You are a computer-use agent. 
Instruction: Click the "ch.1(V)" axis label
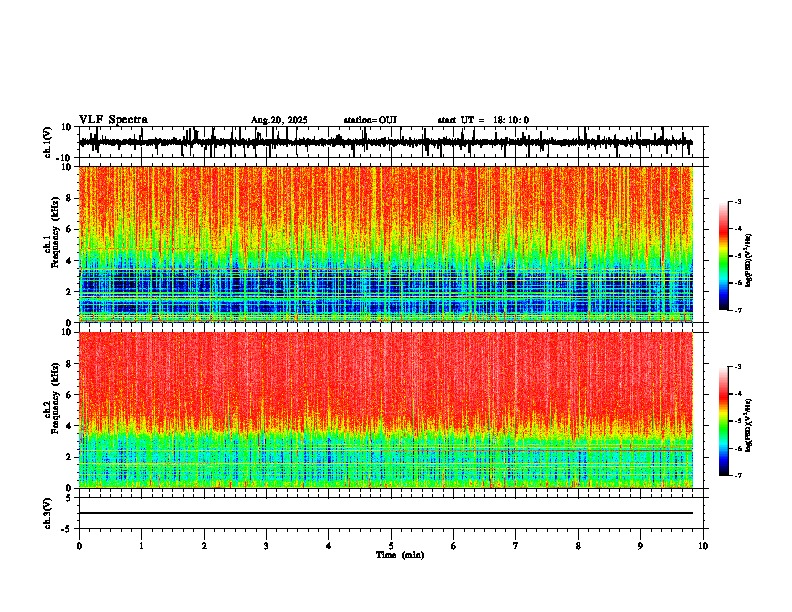(48, 142)
